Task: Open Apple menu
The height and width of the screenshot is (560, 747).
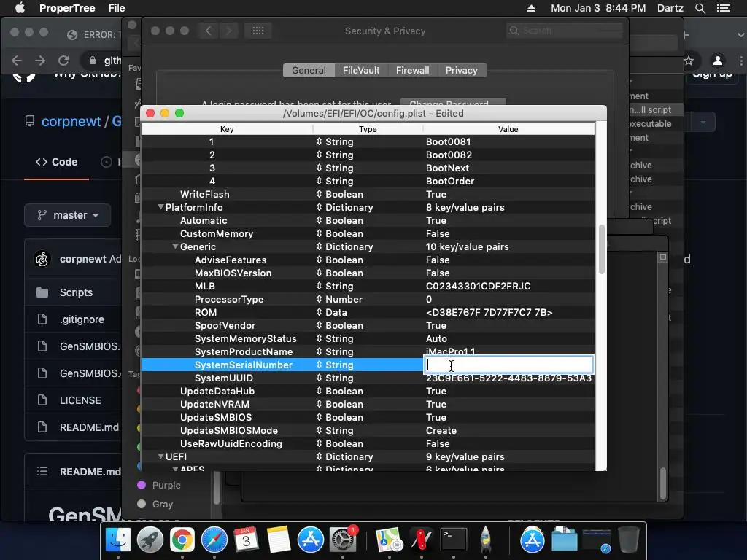Action: [x=20, y=8]
